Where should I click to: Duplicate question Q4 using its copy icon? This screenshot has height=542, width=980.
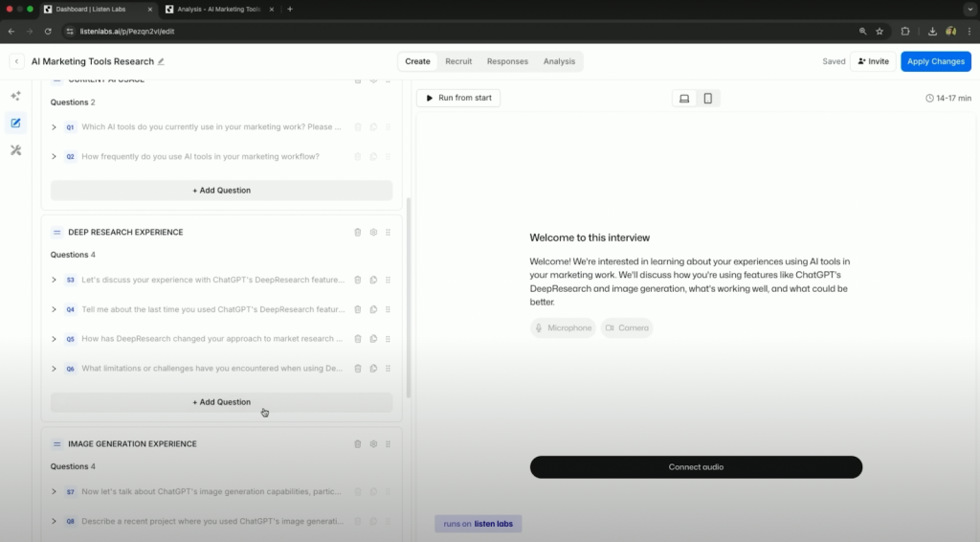pos(373,309)
